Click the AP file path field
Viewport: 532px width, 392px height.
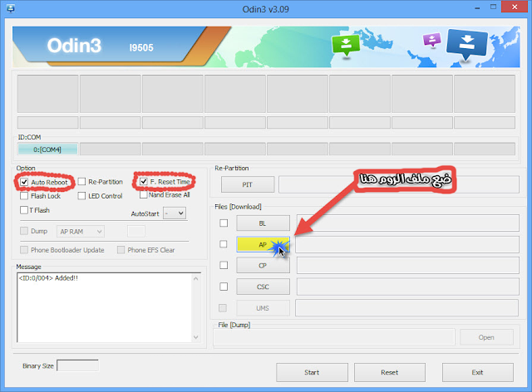pyautogui.click(x=407, y=244)
